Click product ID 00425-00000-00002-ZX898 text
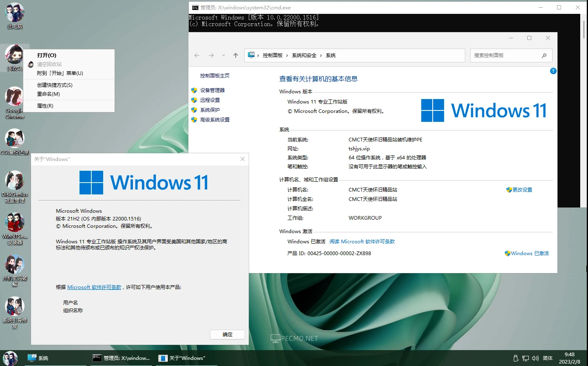Screen dimensions: 588x366 (x=339, y=254)
